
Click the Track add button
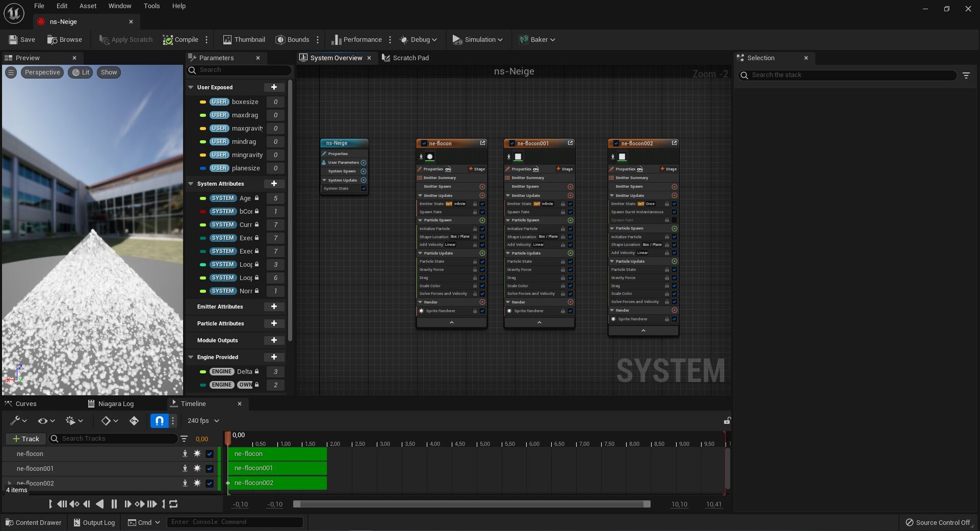[x=26, y=439]
